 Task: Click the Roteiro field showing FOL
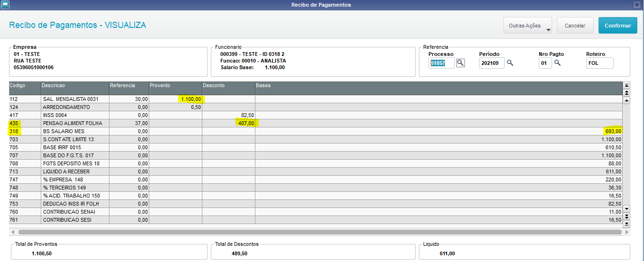pos(600,63)
